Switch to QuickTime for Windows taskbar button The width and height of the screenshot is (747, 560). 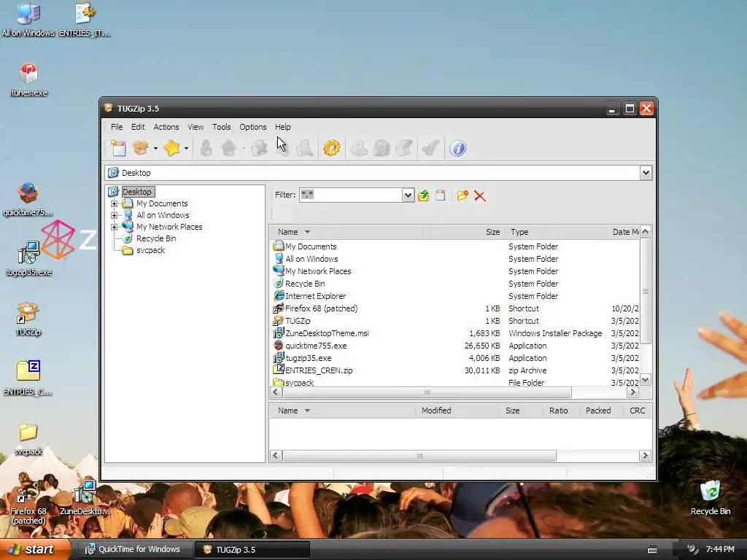point(135,550)
